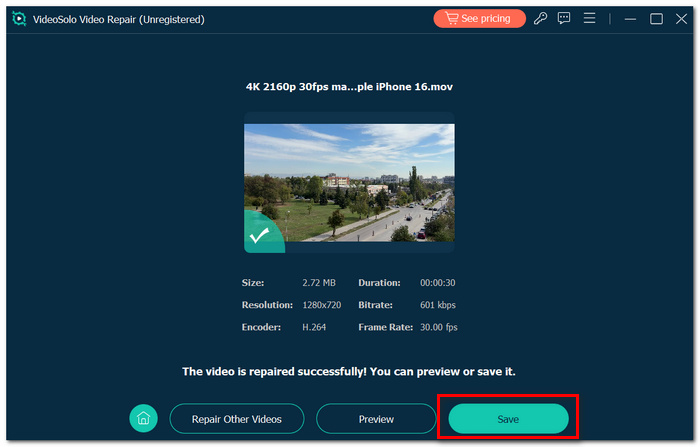Click Repair Other Videos button

tap(237, 419)
